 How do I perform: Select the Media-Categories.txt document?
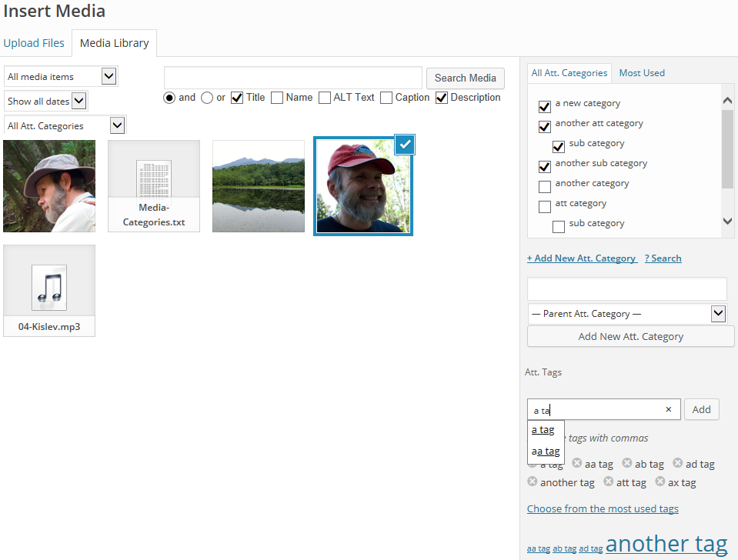pyautogui.click(x=154, y=186)
